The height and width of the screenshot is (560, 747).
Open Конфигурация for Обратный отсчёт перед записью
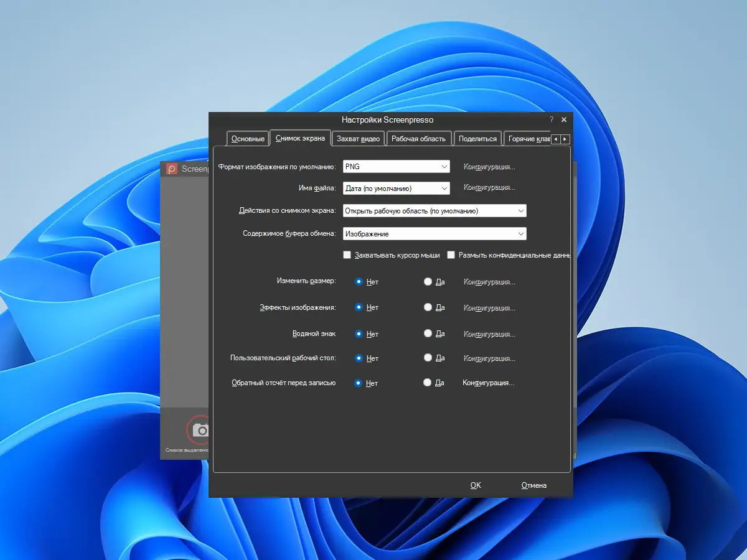488,383
